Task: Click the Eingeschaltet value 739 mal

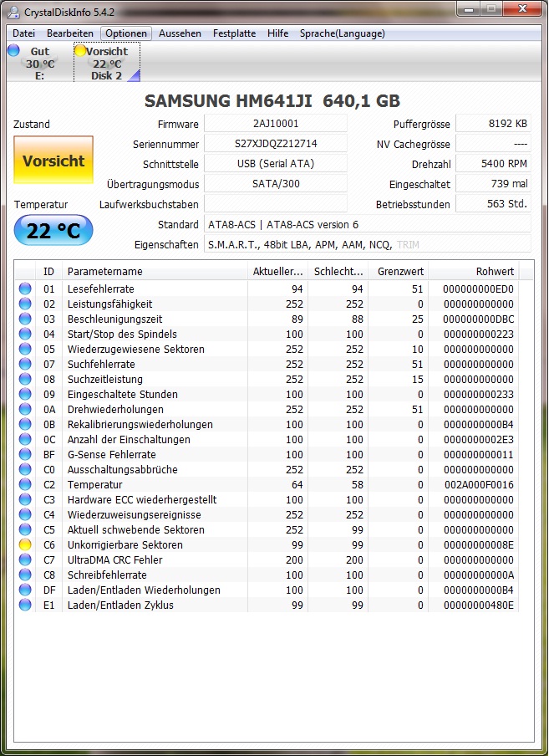Action: point(494,184)
